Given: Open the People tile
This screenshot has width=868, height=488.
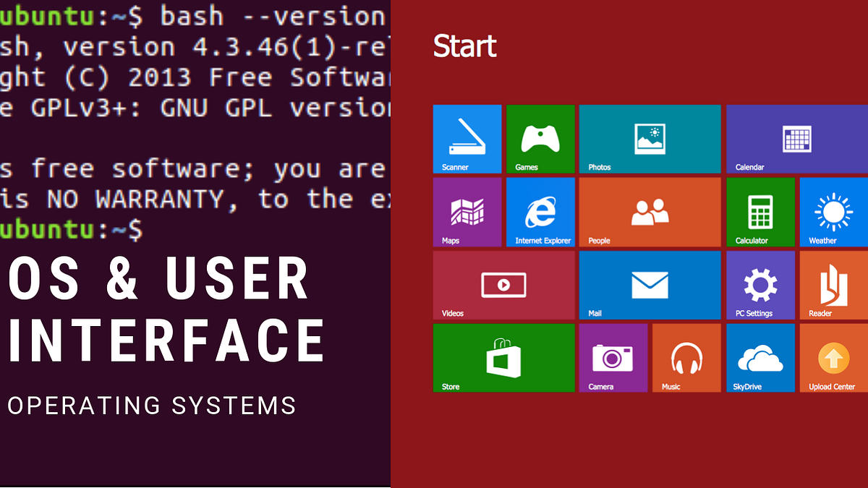Looking at the screenshot, I should point(650,212).
